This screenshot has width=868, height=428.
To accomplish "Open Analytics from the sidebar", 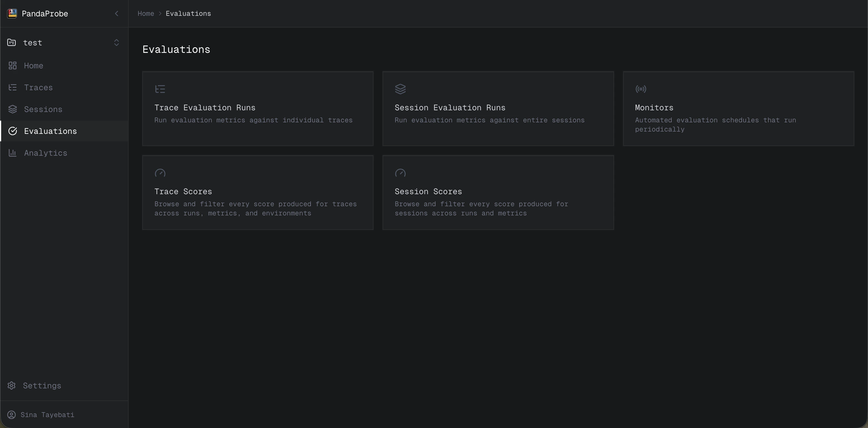I will pyautogui.click(x=64, y=153).
